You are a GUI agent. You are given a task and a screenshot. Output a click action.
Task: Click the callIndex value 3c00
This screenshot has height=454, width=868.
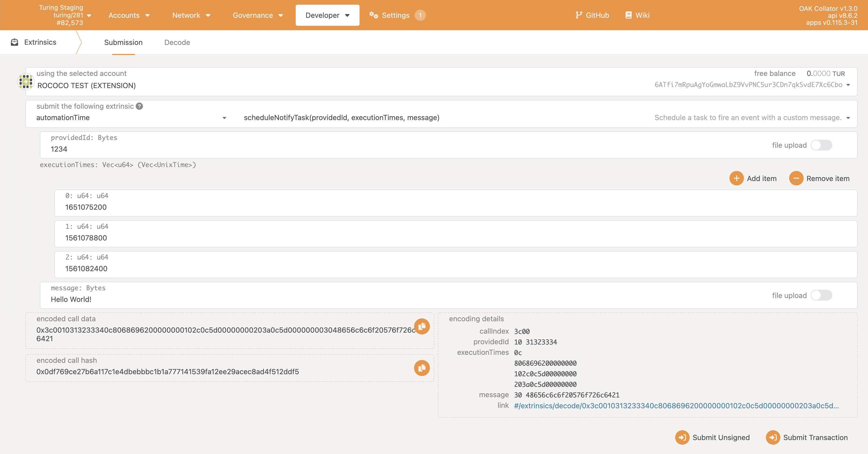click(522, 332)
